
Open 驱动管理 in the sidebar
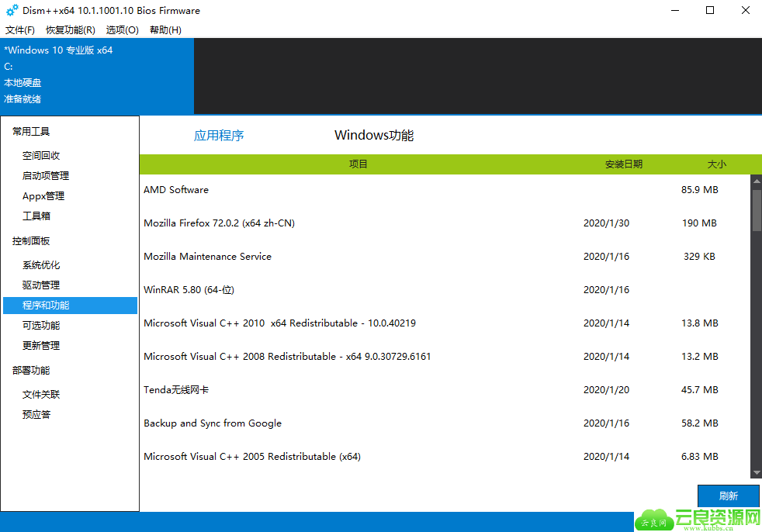click(41, 285)
